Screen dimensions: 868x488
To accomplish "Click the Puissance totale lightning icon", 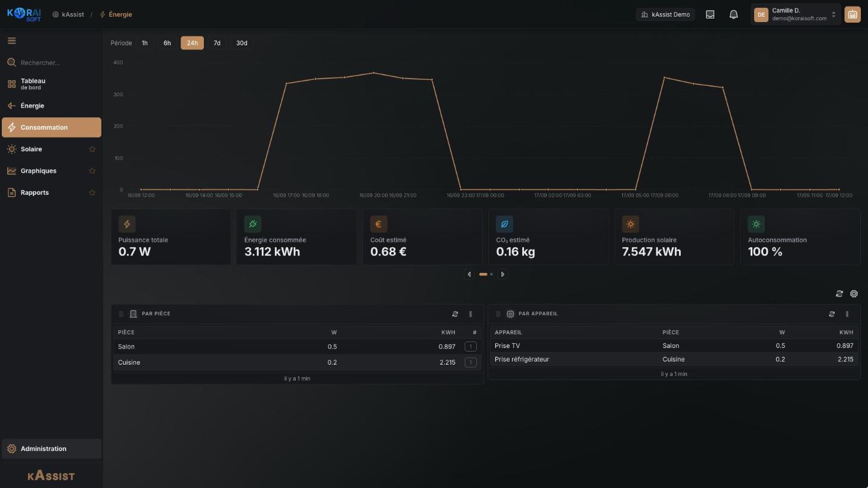I will (127, 224).
